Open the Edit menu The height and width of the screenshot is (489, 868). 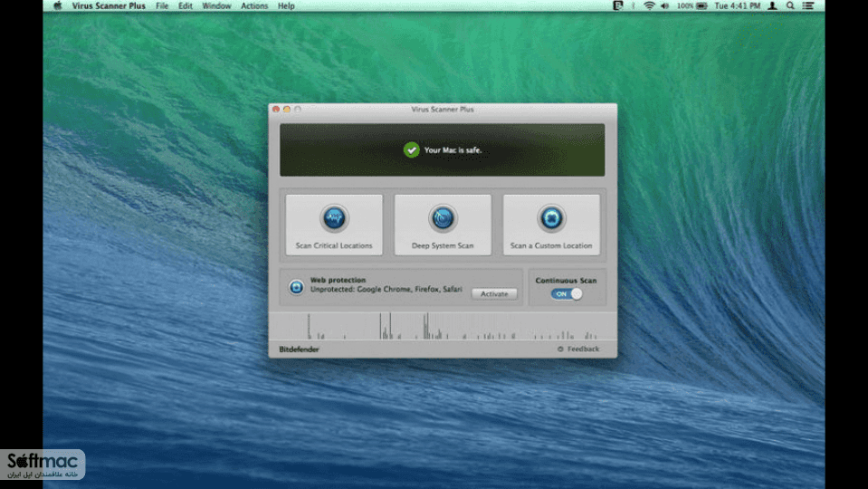(x=186, y=6)
